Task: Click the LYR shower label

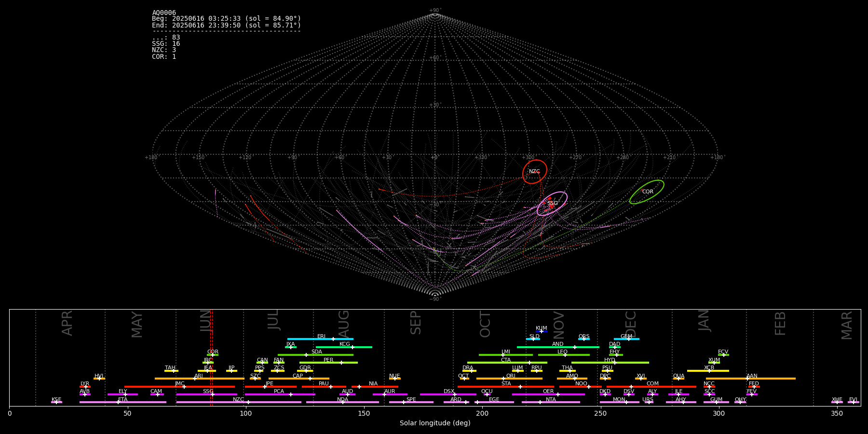Action: (x=85, y=384)
